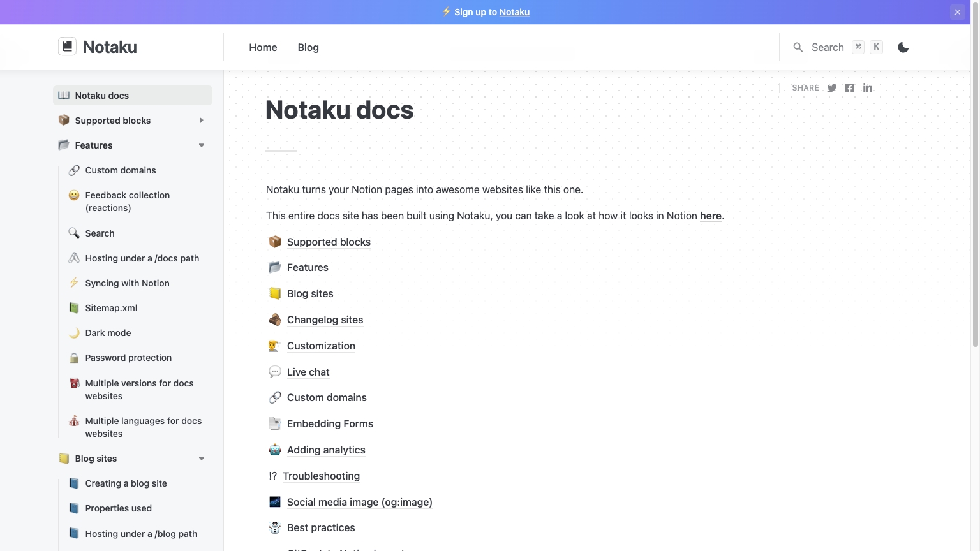This screenshot has height=551, width=980.
Task: Click the lightning icon beside Syncing with Notion
Action: point(74,283)
